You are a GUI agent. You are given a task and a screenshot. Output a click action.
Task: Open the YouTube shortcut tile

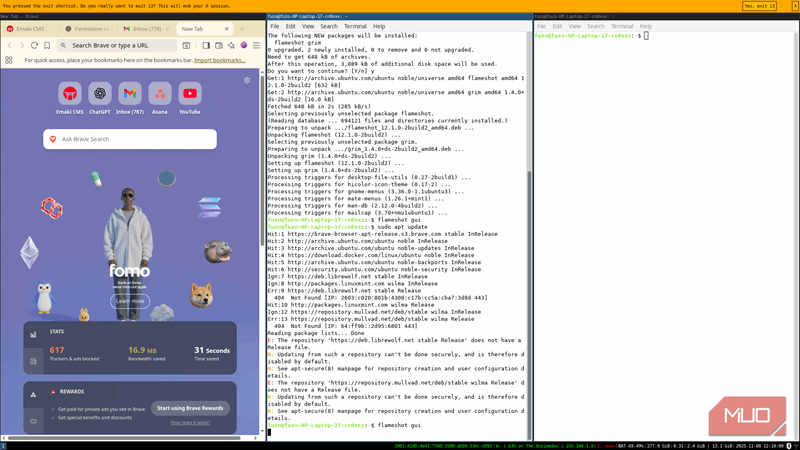[x=190, y=94]
